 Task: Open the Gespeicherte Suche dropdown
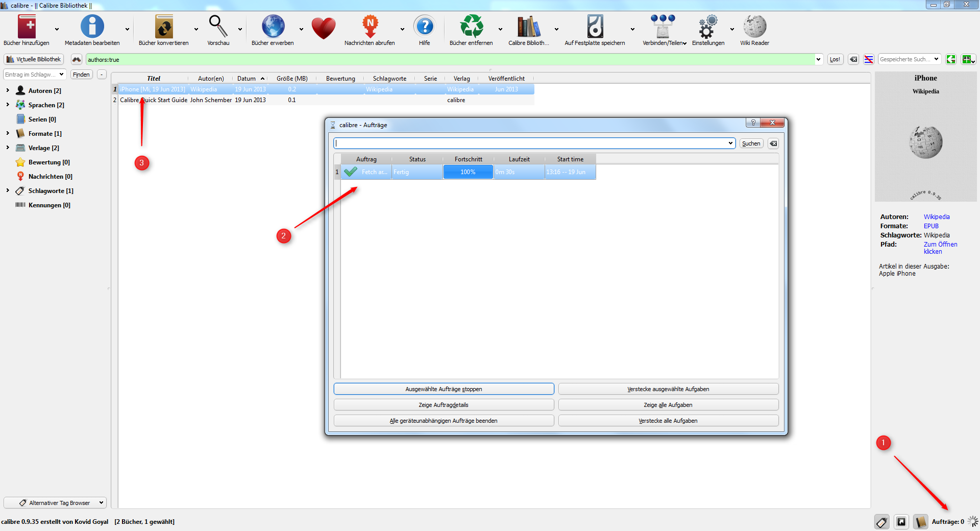coord(909,59)
